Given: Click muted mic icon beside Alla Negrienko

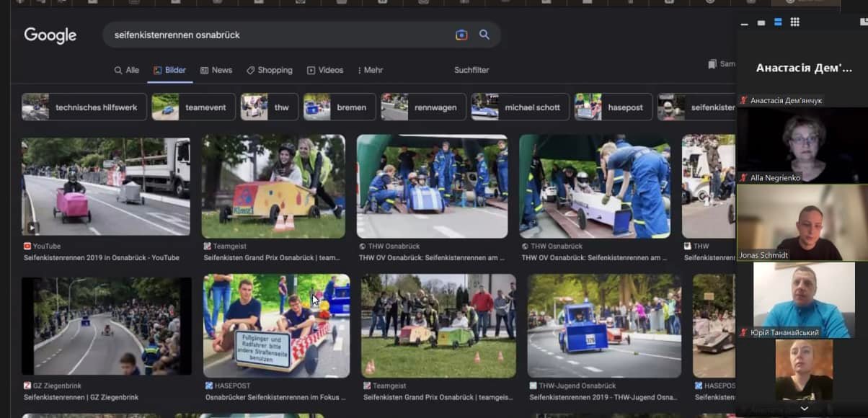Looking at the screenshot, I should 743,177.
